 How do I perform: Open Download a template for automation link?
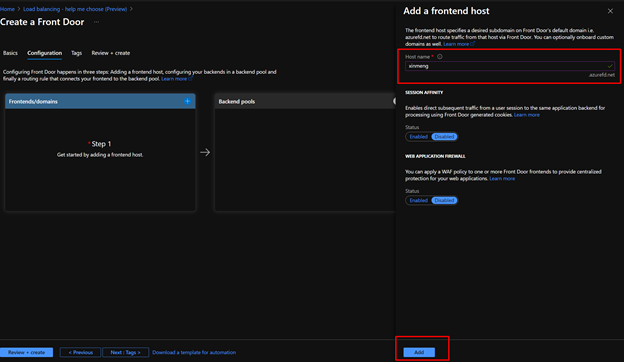[194, 352]
